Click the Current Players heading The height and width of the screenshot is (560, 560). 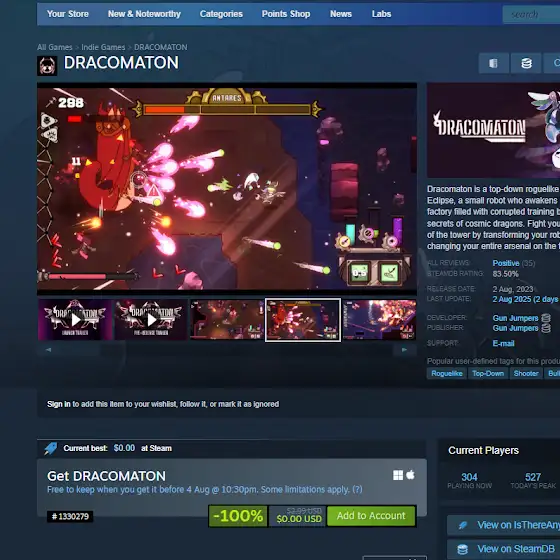tap(484, 450)
